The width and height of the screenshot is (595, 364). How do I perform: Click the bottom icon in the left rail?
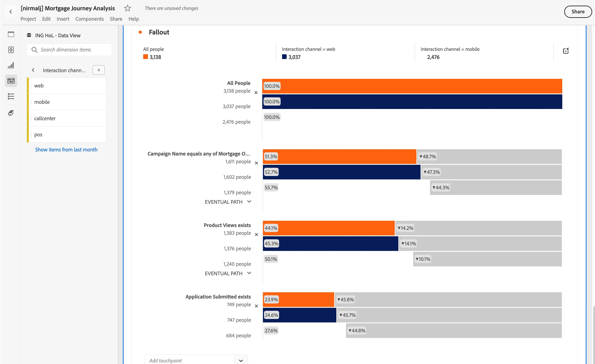[11, 113]
